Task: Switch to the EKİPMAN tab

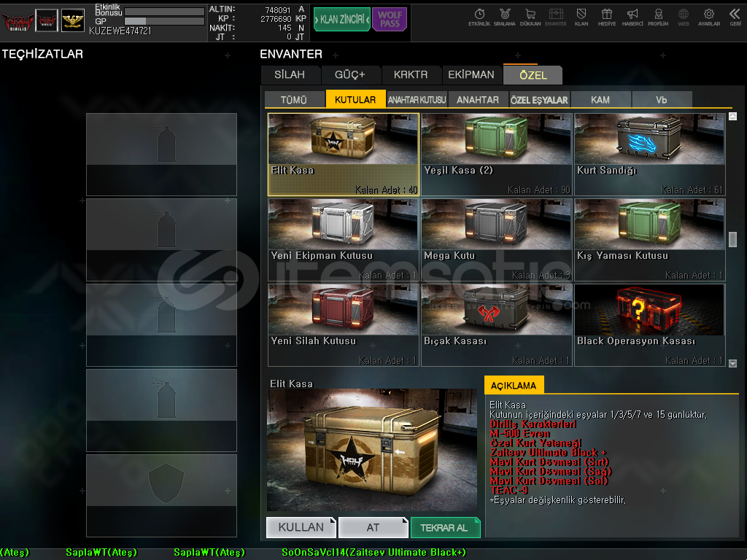Action: [471, 75]
